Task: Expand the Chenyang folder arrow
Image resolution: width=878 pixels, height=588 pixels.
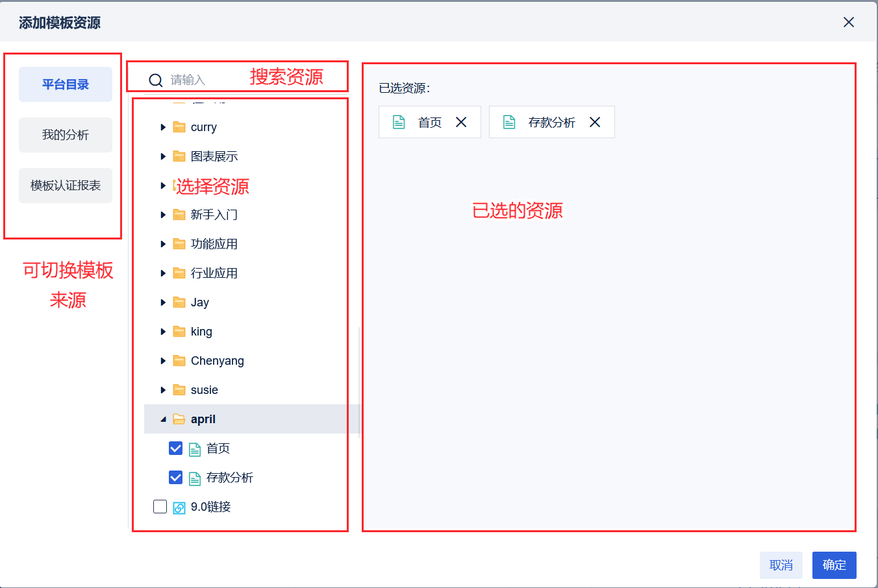Action: tap(163, 361)
